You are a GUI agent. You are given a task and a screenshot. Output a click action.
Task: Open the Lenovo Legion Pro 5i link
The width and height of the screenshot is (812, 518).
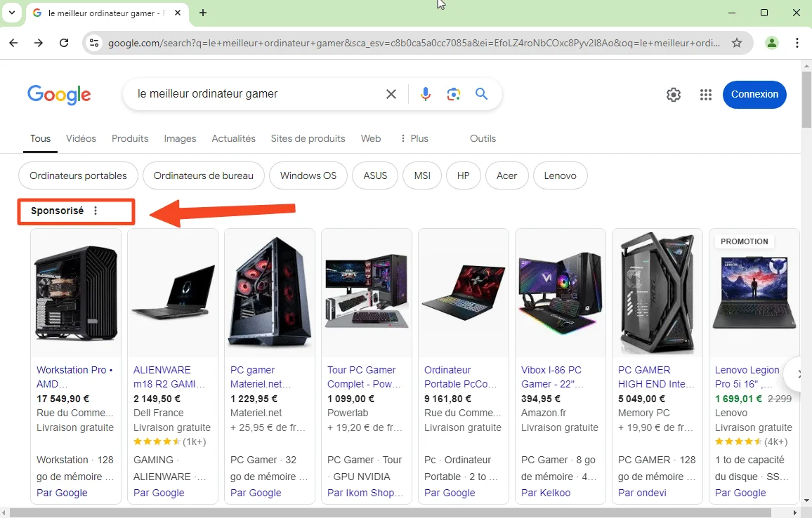(x=747, y=377)
